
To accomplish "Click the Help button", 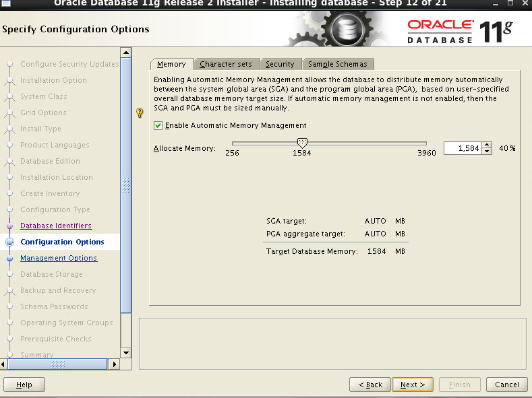I will pos(24,385).
